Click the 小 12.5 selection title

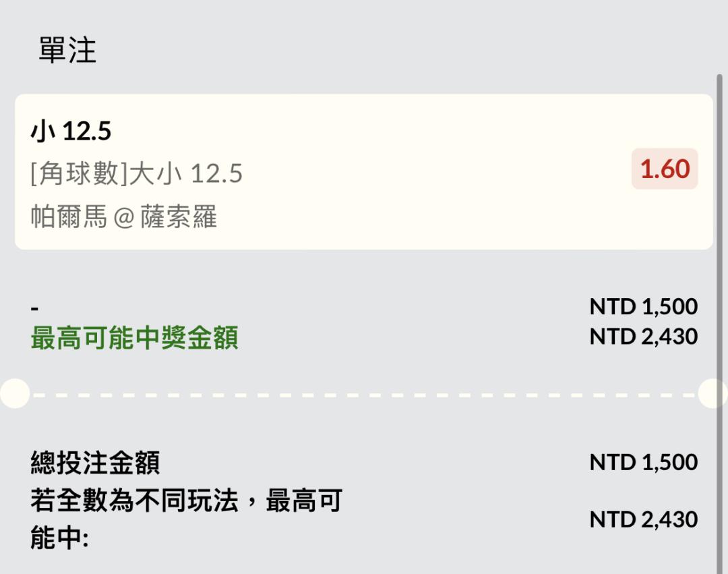tap(71, 132)
